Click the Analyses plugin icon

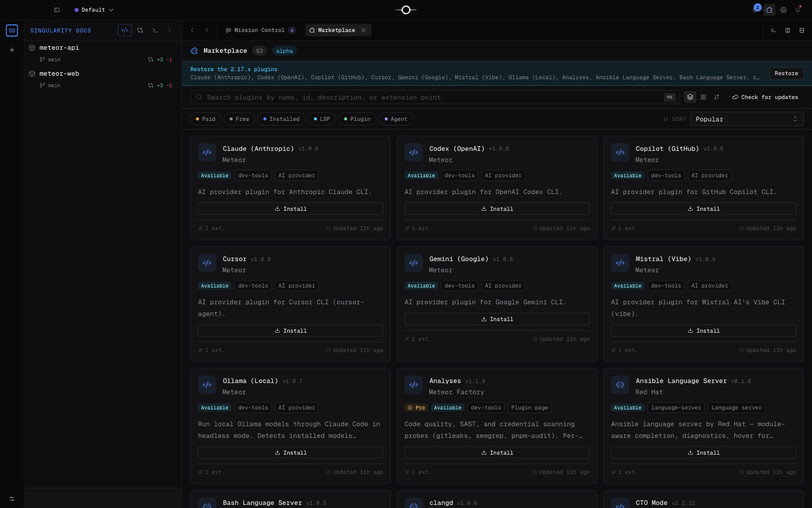(x=414, y=385)
